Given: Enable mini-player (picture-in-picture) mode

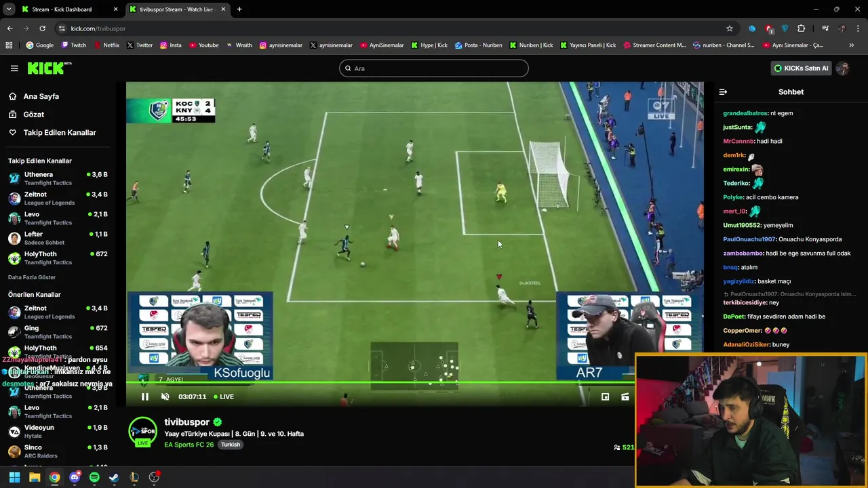Looking at the screenshot, I should (606, 396).
